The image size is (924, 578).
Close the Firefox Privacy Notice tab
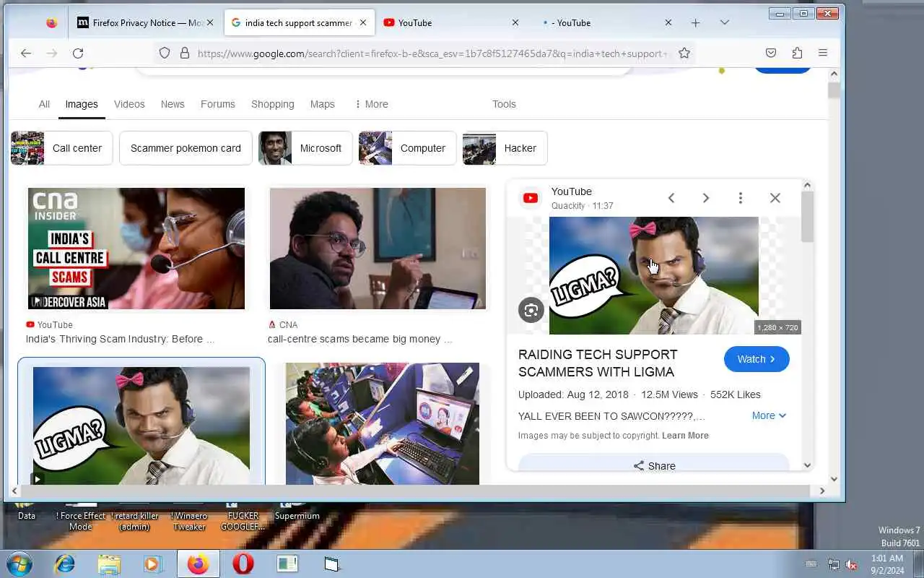pos(210,22)
